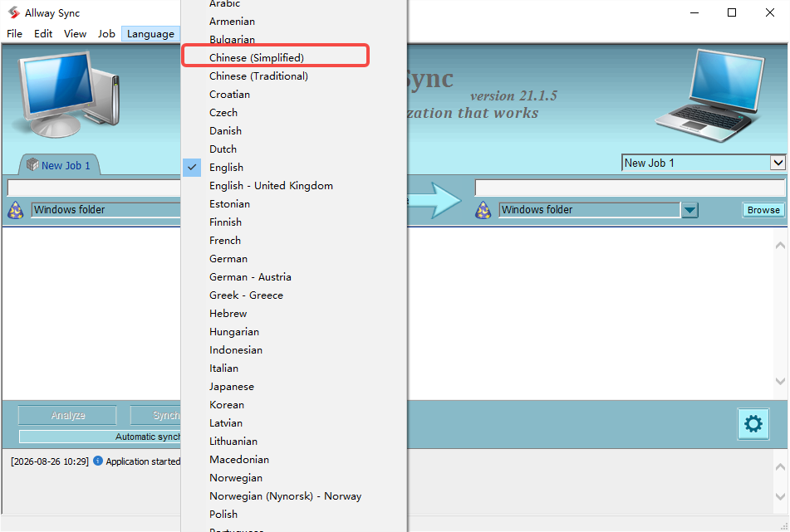Click the right wizard hat icon
Image resolution: width=790 pixels, height=532 pixels.
coord(483,210)
